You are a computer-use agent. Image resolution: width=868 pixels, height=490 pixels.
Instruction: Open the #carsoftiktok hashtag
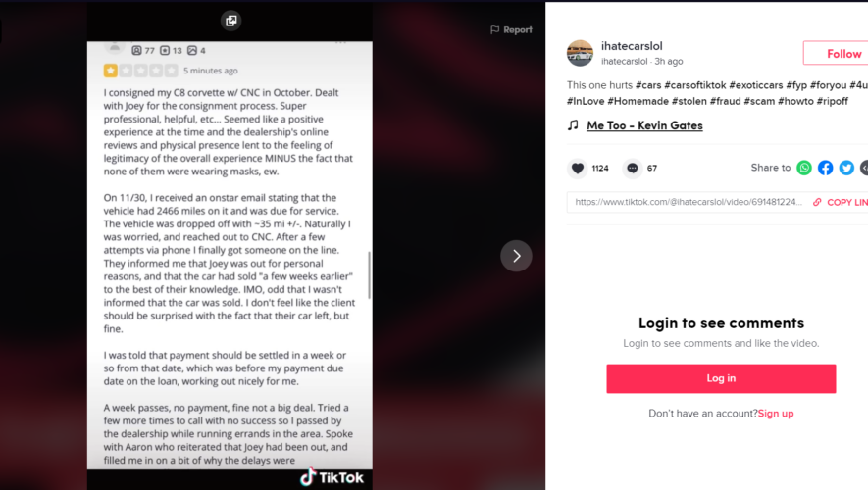[x=694, y=85]
